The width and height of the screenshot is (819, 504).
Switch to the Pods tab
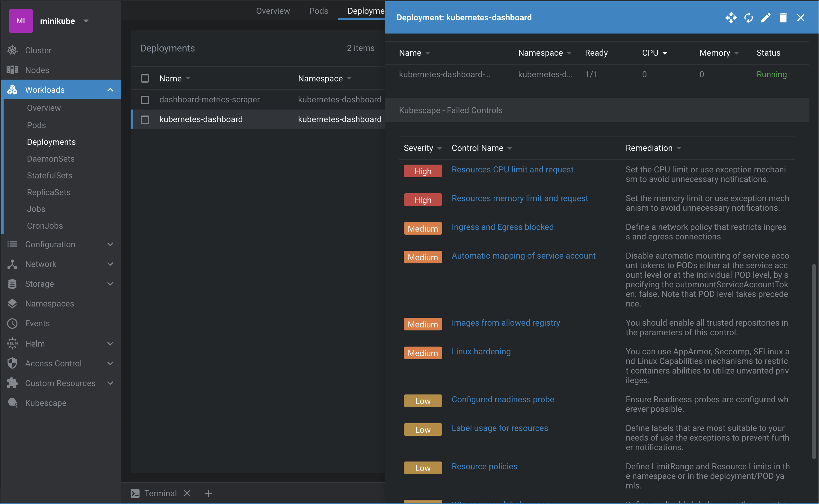pos(318,11)
